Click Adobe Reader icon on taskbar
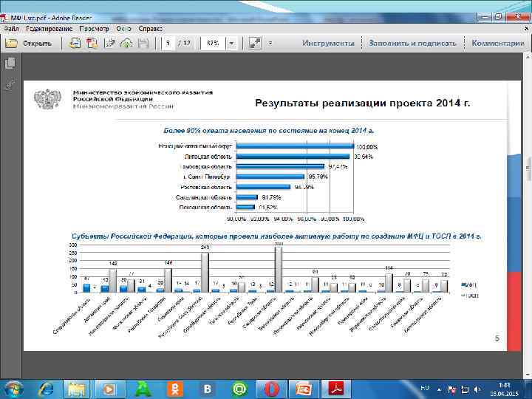This screenshot has height=399, width=532. [335, 389]
